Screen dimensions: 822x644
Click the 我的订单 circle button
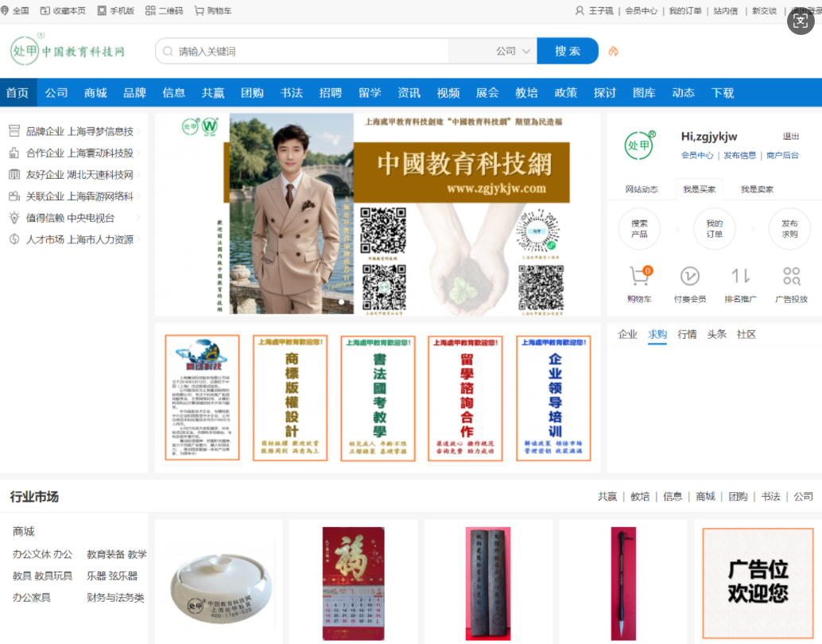coord(714,229)
